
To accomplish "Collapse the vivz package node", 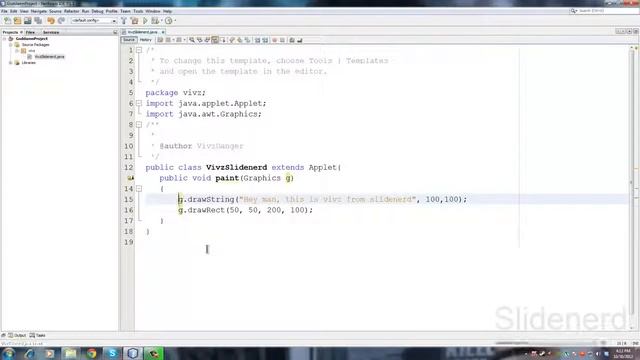I will click(x=17, y=51).
